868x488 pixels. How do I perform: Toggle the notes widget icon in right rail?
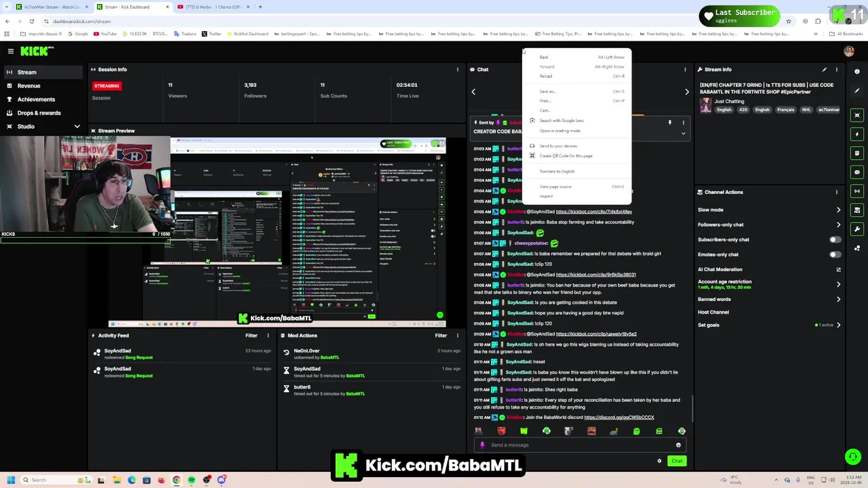(x=857, y=153)
